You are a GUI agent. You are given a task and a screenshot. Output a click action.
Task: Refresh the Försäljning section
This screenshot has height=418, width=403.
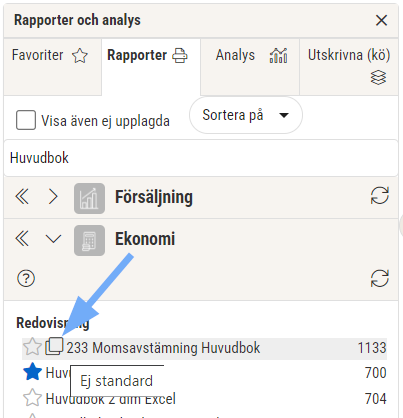tap(380, 195)
